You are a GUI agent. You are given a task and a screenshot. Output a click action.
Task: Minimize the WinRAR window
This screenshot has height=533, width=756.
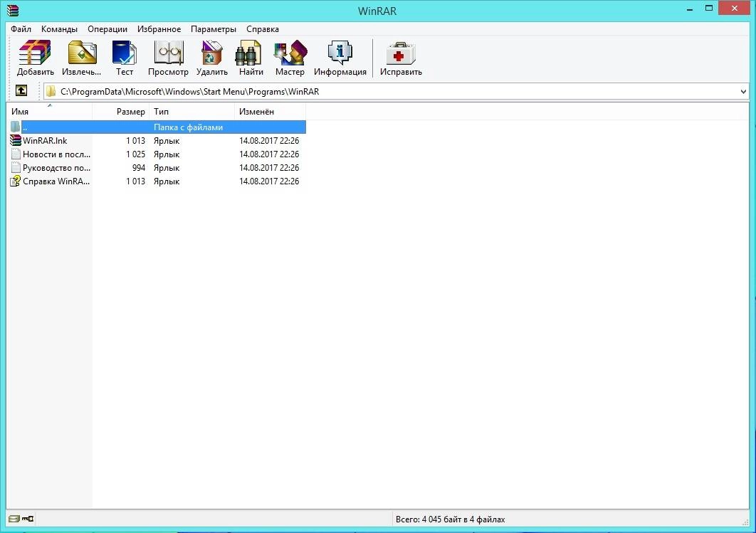click(x=690, y=9)
